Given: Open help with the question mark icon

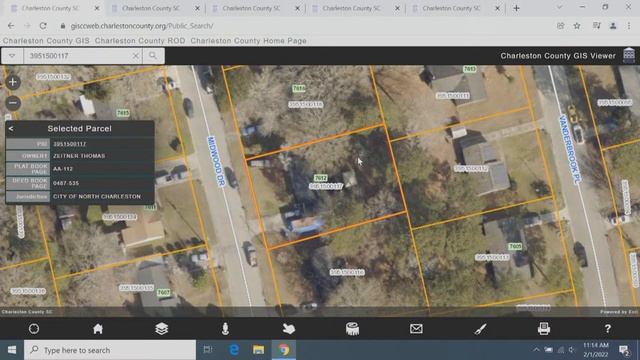Looking at the screenshot, I should (607, 329).
